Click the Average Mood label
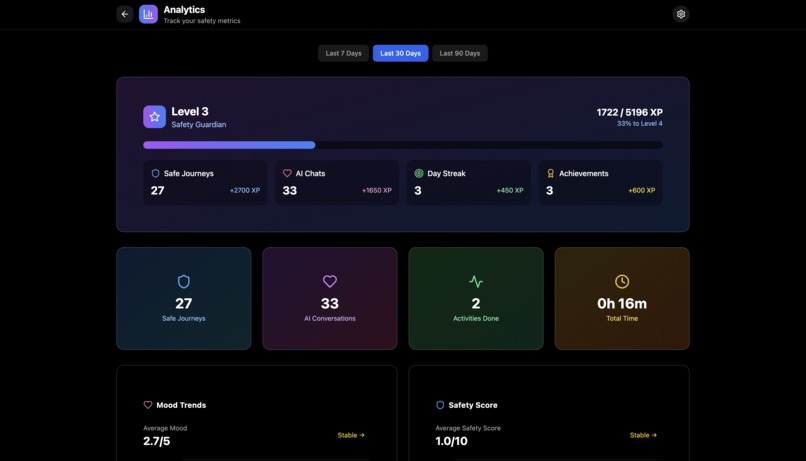806x461 pixels. click(x=165, y=428)
